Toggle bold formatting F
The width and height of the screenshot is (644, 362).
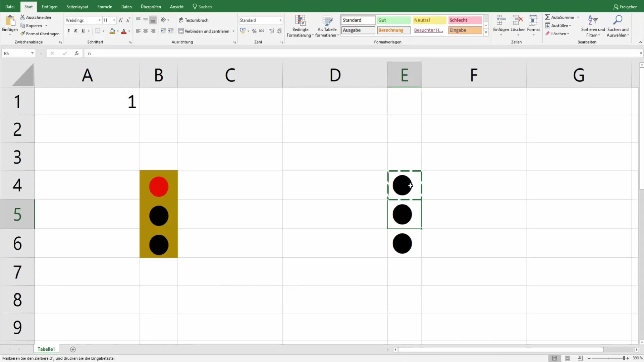point(69,31)
